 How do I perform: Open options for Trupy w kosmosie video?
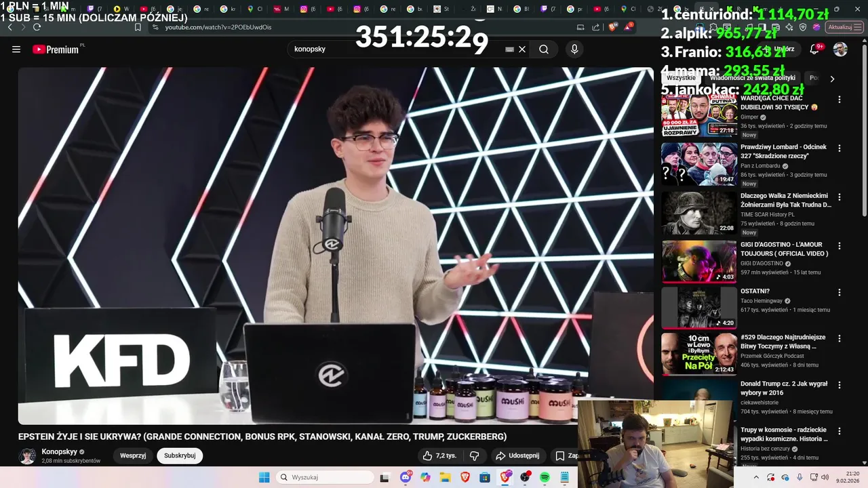click(x=840, y=431)
